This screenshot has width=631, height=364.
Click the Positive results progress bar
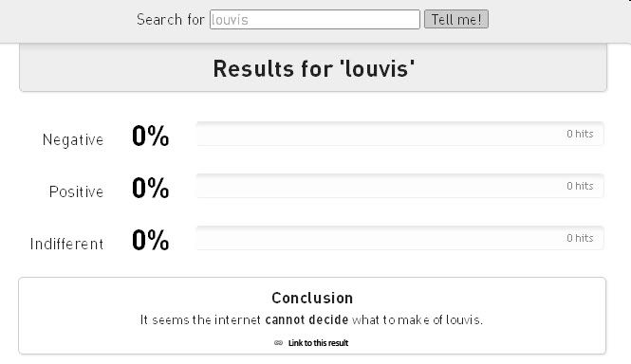(400, 186)
